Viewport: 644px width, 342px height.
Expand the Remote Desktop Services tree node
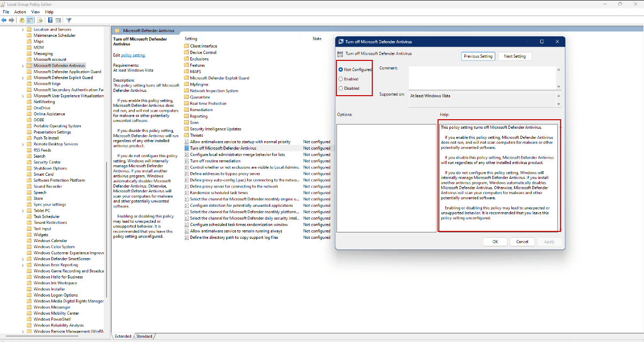pyautogui.click(x=23, y=144)
